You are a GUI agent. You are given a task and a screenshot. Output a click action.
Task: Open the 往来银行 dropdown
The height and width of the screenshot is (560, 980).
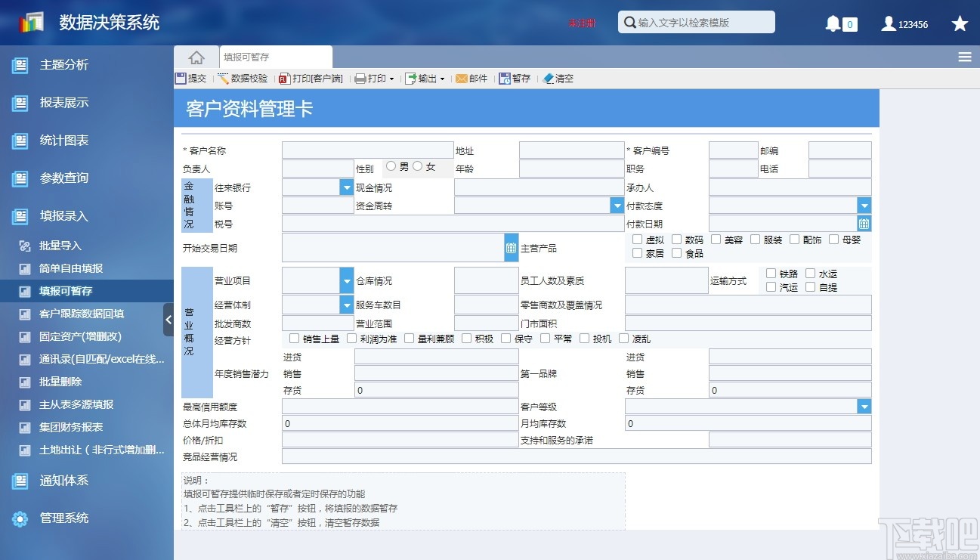click(346, 187)
